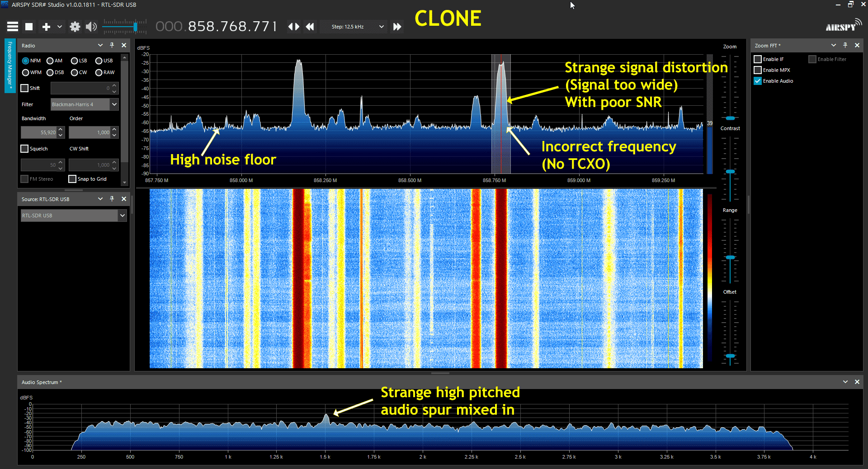Open the Frequency Manager side tab
The image size is (868, 469).
pos(10,66)
